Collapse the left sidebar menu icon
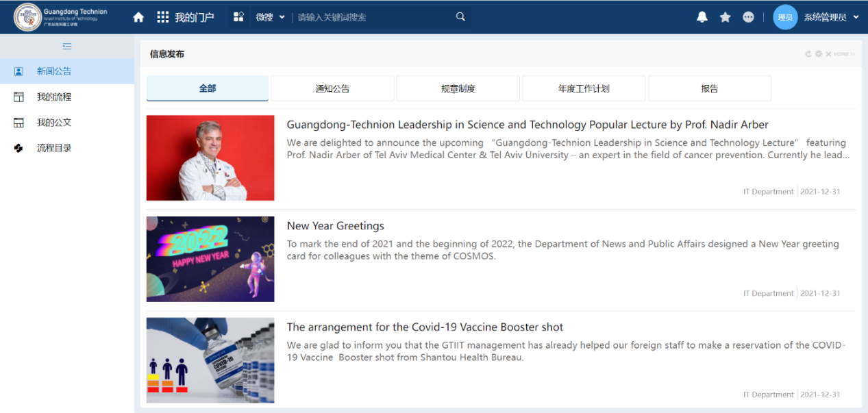 pos(67,47)
